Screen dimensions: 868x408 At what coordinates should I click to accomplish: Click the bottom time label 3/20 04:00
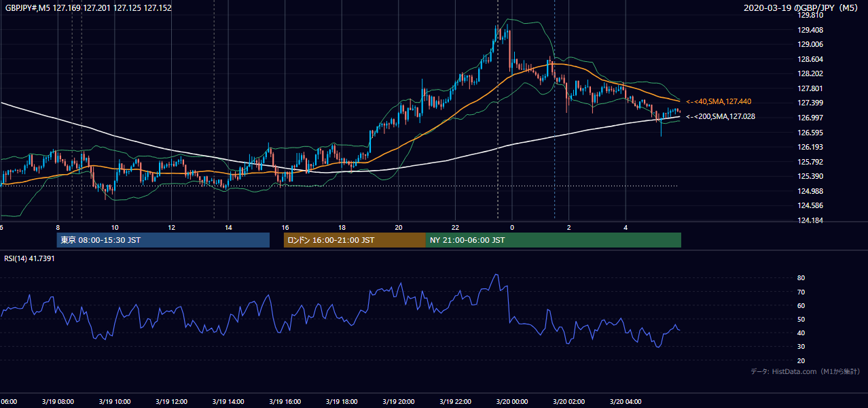point(625,402)
